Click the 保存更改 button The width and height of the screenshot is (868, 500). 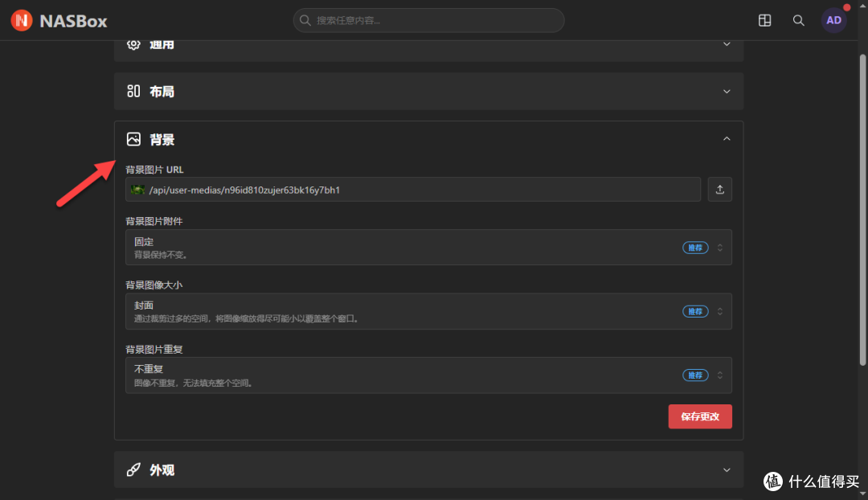tap(700, 416)
